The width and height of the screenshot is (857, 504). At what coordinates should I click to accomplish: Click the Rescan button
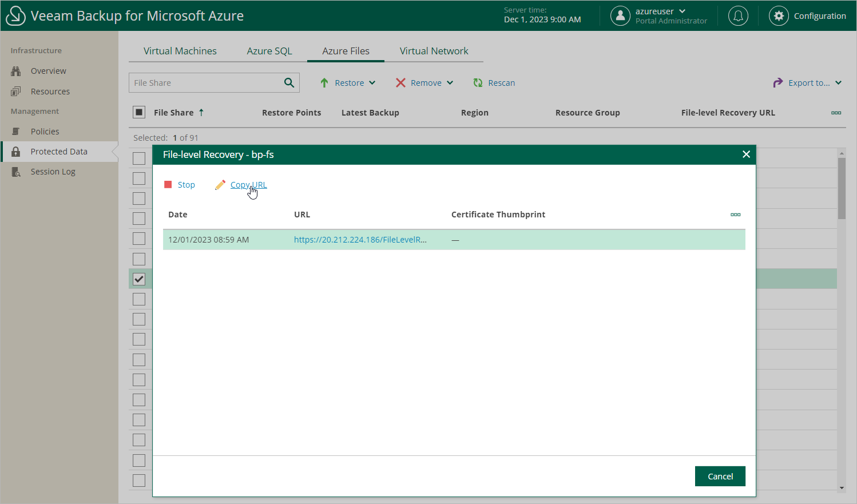[494, 83]
